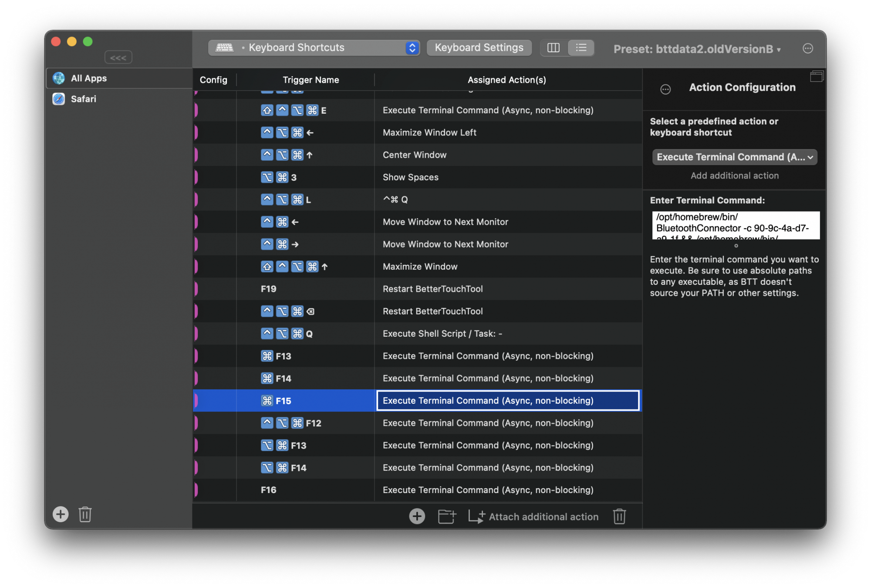Collapse sidebar with the <<< button
This screenshot has height=588, width=871.
click(118, 57)
